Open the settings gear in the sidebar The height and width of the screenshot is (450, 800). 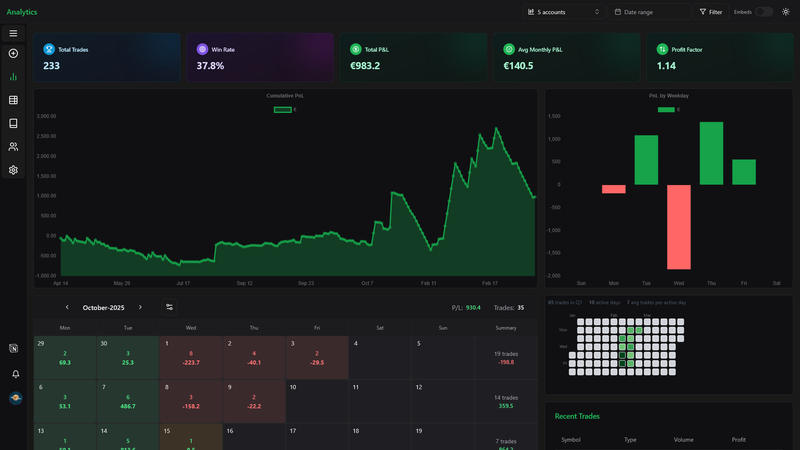[x=13, y=170]
